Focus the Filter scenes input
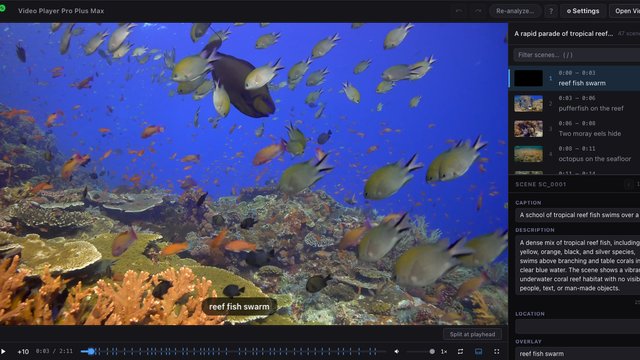The width and height of the screenshot is (640, 360). click(x=576, y=55)
